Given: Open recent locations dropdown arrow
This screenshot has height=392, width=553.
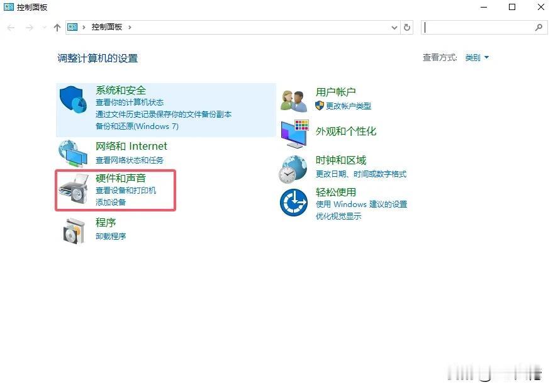Looking at the screenshot, I should click(45, 28).
